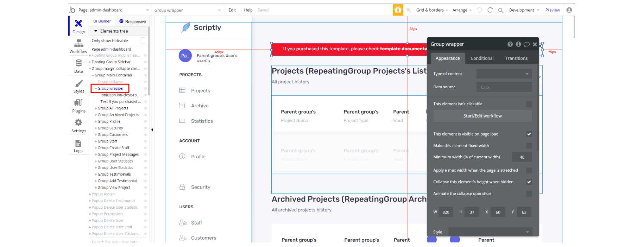This screenshot has width=644, height=247.
Task: Click the Projects table icon in sidebar
Action: (182, 90)
